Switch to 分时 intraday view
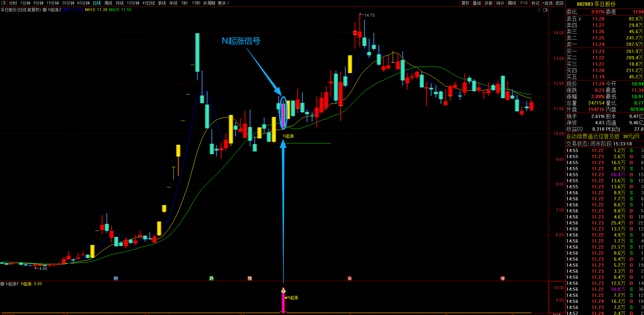644x315 pixels. pos(13,3)
